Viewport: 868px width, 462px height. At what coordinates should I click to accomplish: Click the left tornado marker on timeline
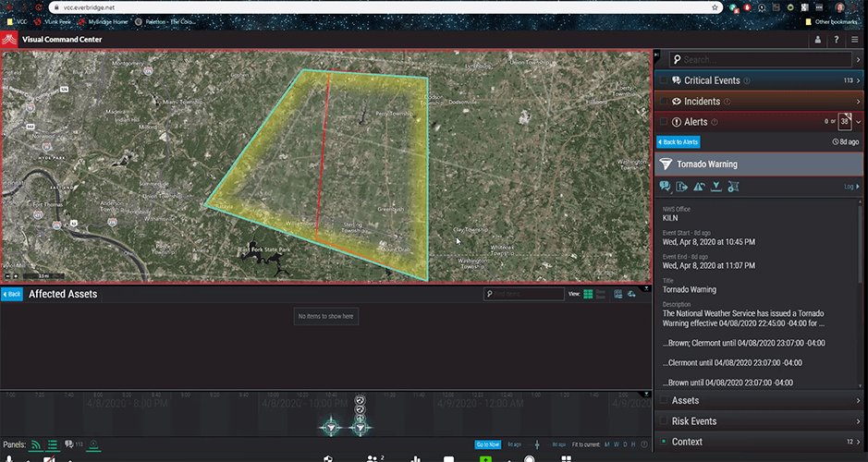[x=331, y=428]
